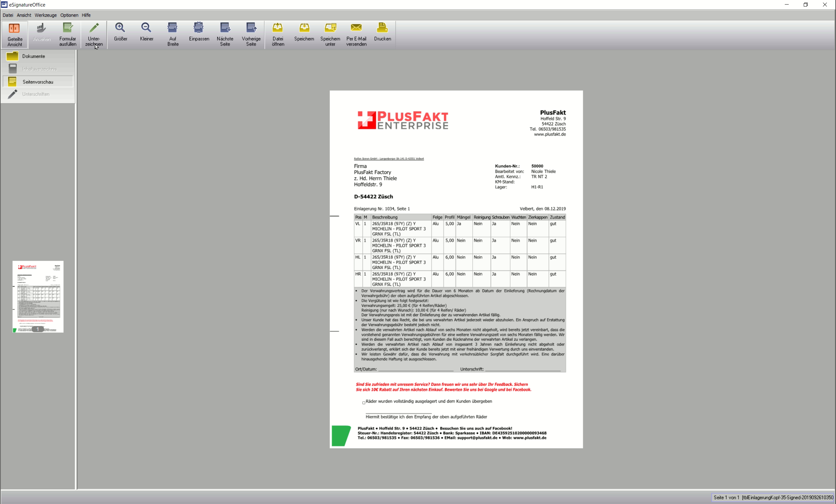Toggle the Geteilte Ansicht split view
Screen dimensions: 836x504
coord(15,35)
